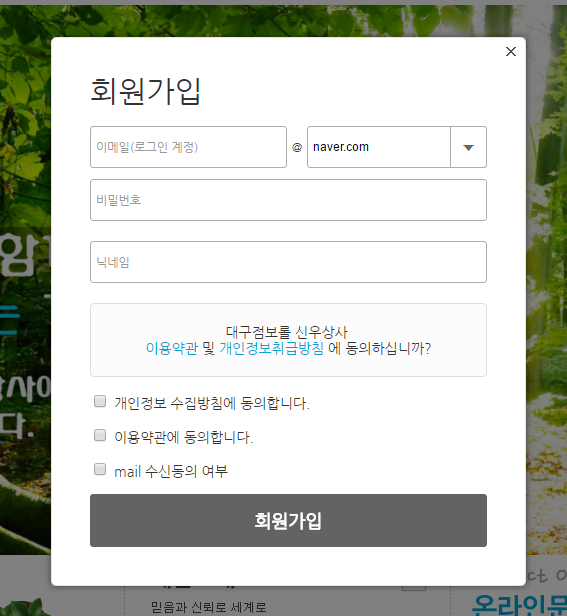The height and width of the screenshot is (616, 567).
Task: Close the signup dialog with the X icon
Action: pos(510,51)
